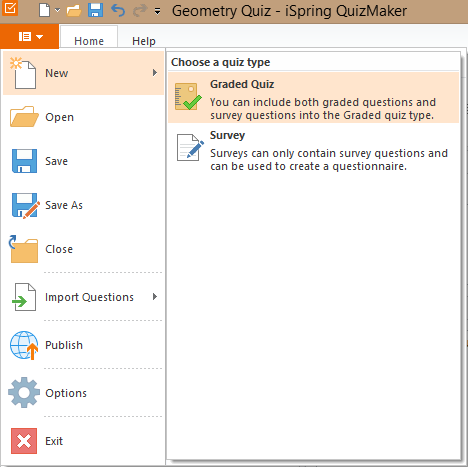Click the red Exit X icon
This screenshot has height=467, width=468.
[x=24, y=441]
